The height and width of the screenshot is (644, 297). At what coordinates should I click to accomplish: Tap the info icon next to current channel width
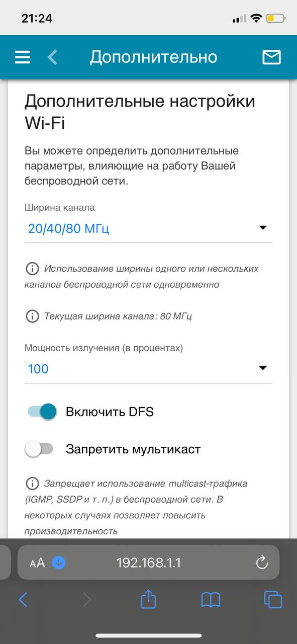32,316
